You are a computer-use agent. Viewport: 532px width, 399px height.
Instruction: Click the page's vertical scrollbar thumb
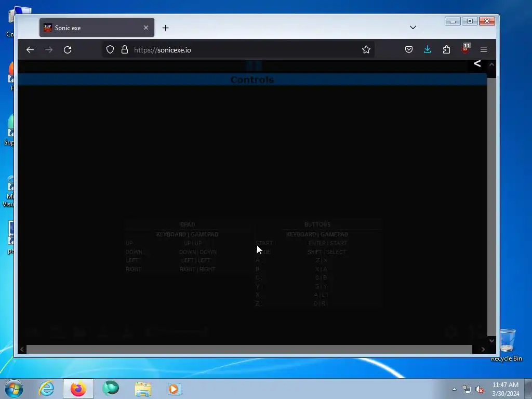(491, 206)
